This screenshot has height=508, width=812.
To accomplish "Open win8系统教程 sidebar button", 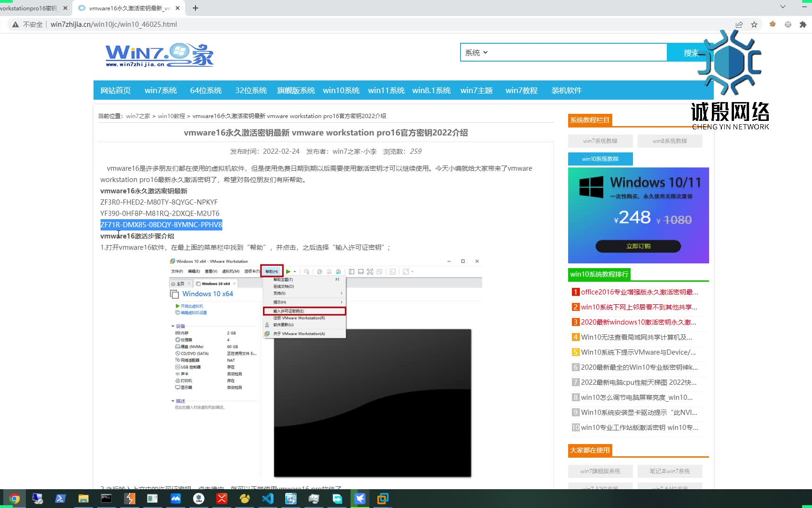I will (x=670, y=141).
